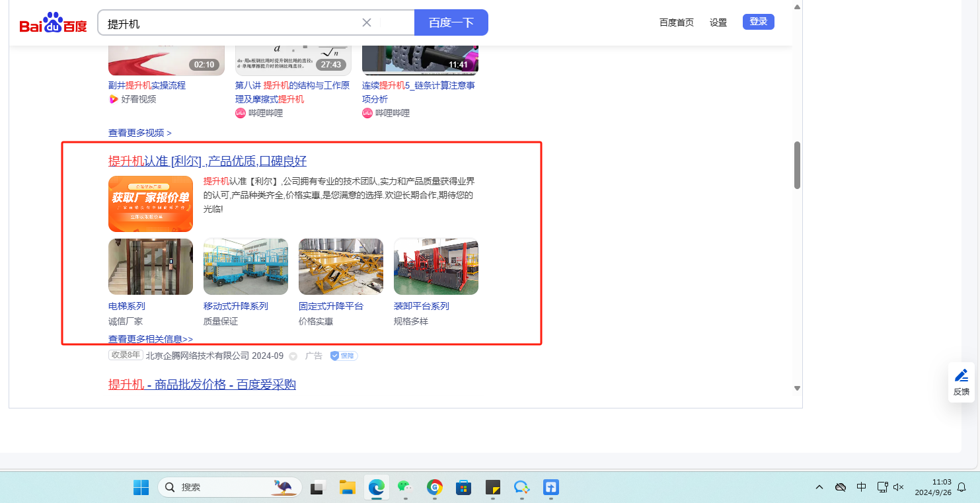Open Task View on the taskbar
The height and width of the screenshot is (503, 980).
click(x=319, y=487)
